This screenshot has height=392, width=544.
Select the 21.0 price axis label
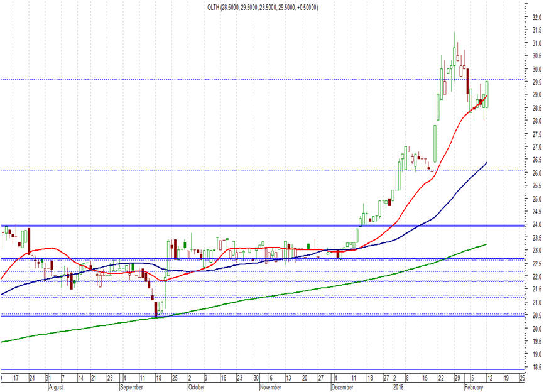pos(537,303)
